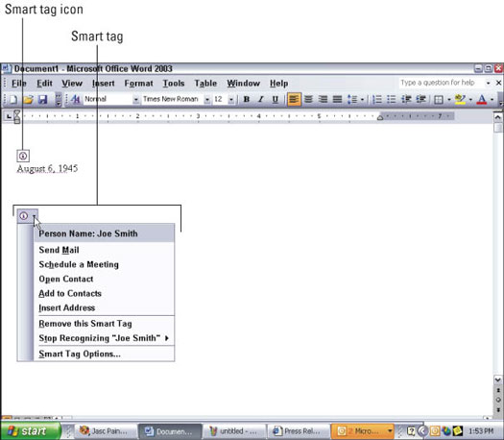Open the Windows Start button
Image resolution: width=504 pixels, height=440 pixels.
coord(30,430)
